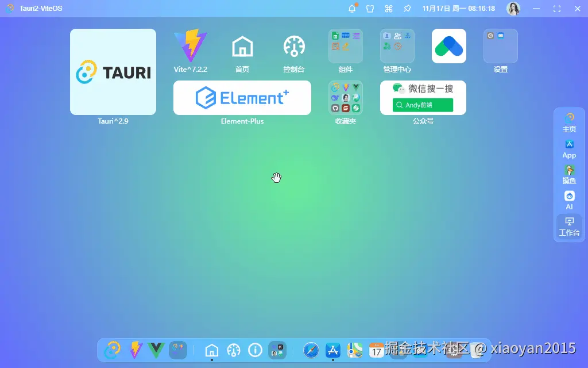This screenshot has height=368, width=588.
Task: Toggle fullscreen with the bracket icon
Action: (557, 9)
